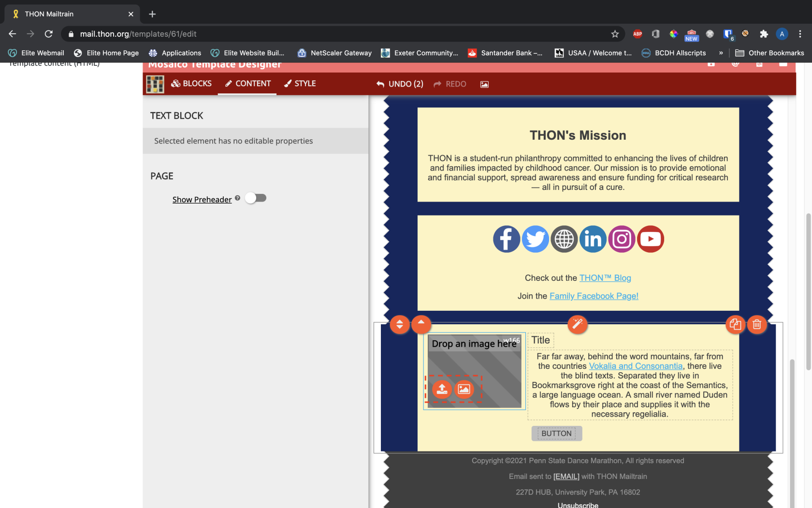Screen dimensions: 812x508
Task: Open the block magic wand options
Action: click(578, 324)
